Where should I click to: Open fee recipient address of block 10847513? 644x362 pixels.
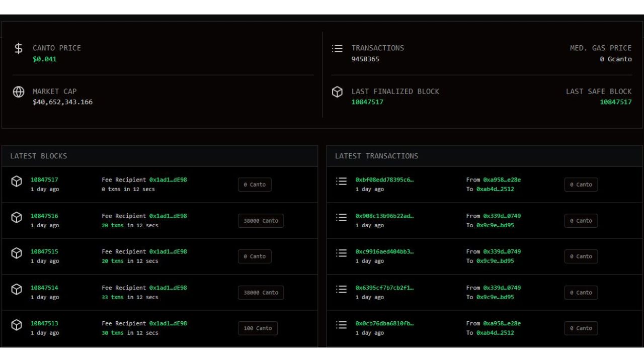click(168, 324)
